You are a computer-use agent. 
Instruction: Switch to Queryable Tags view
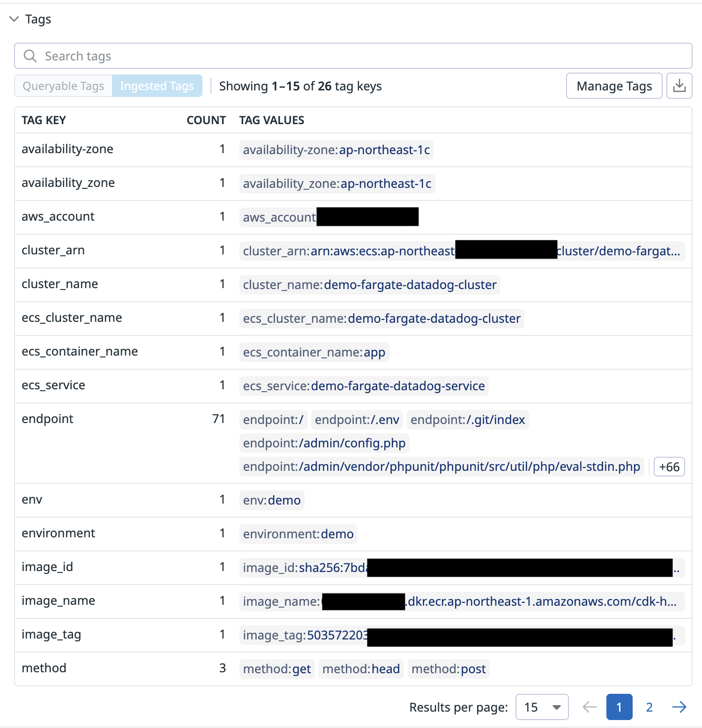tap(63, 86)
